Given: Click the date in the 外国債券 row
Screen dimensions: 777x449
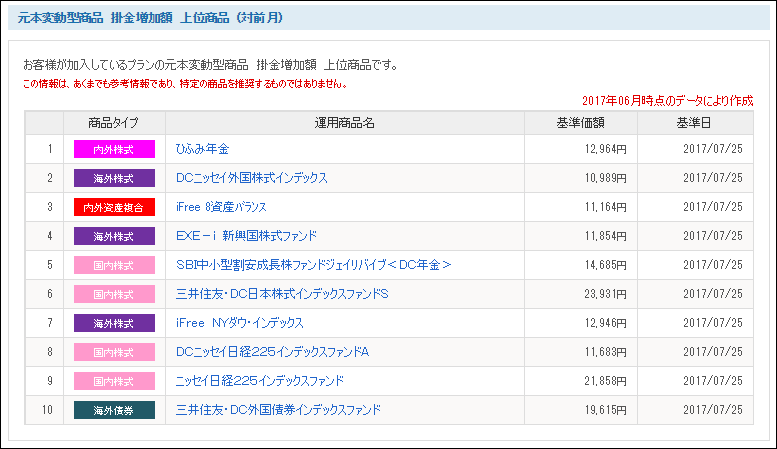Looking at the screenshot, I should point(713,410).
